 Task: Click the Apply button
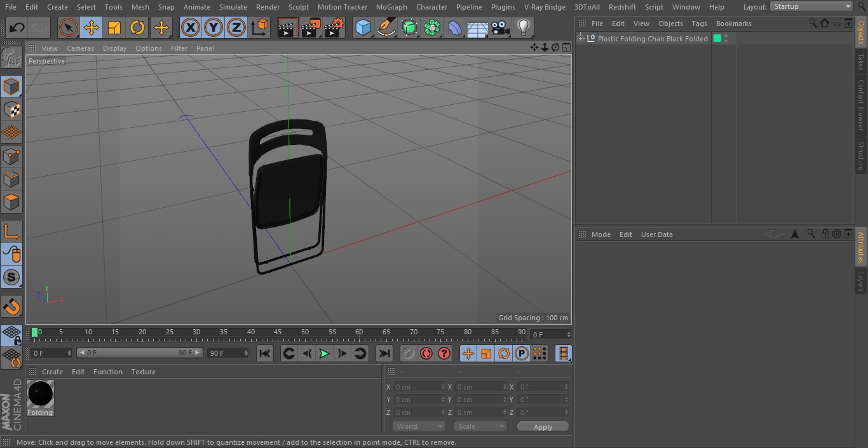[543, 426]
